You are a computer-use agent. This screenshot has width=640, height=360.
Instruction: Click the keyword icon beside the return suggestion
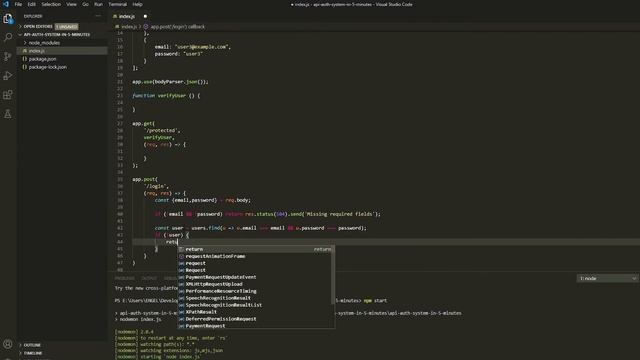pos(182,249)
